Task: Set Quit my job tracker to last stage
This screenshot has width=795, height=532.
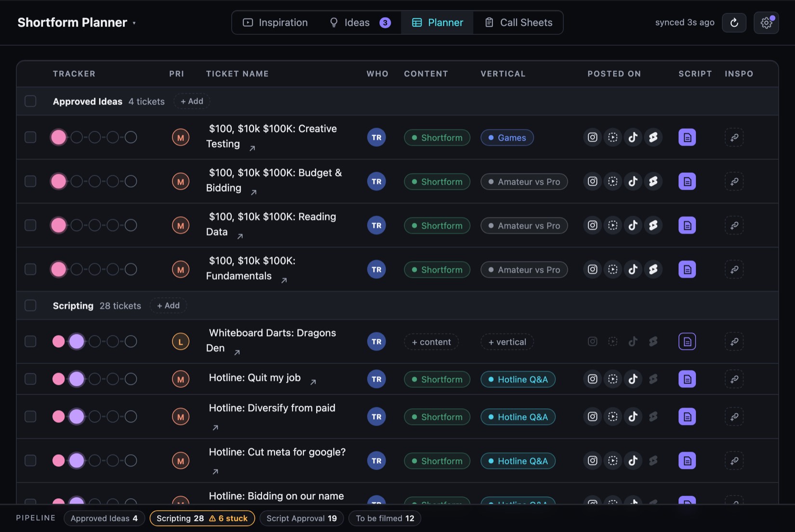Action: [x=131, y=379]
